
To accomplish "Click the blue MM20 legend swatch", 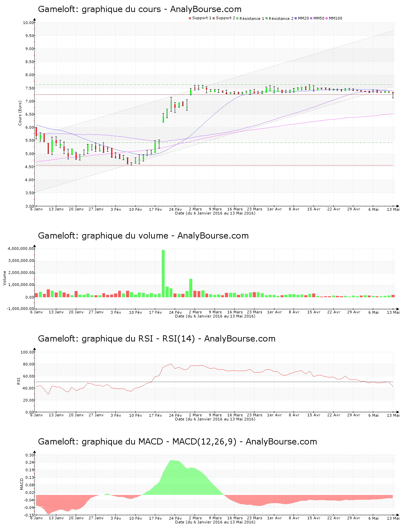I will point(296,18).
